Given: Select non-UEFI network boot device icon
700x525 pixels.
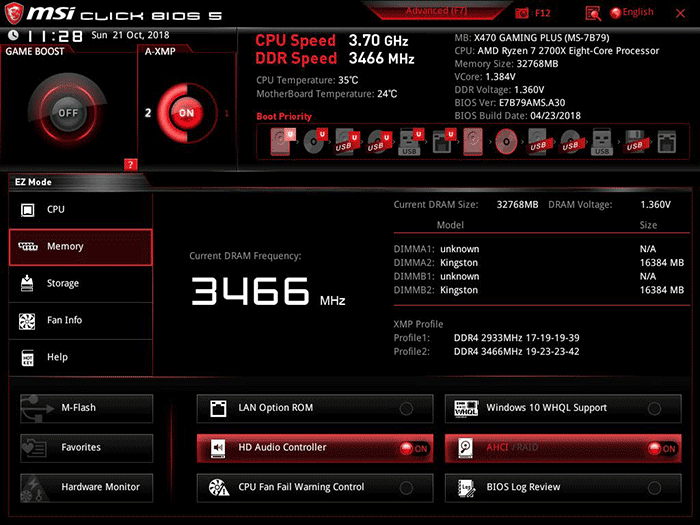Looking at the screenshot, I should point(667,142).
